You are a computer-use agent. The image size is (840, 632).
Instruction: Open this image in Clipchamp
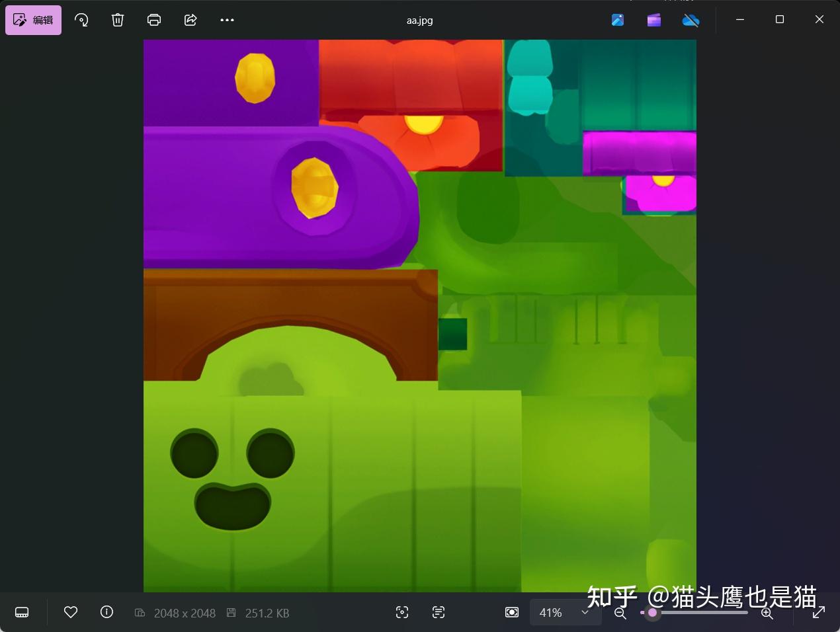[x=653, y=20]
